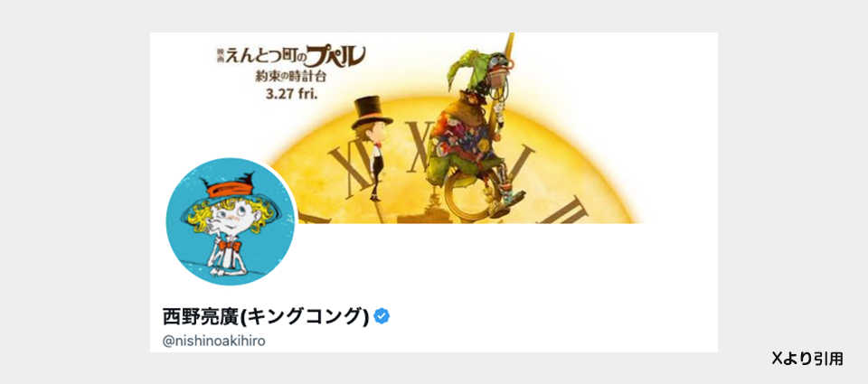Click the えんとつ町のプペル movie title logo
The image size is (868, 384).
tap(292, 55)
